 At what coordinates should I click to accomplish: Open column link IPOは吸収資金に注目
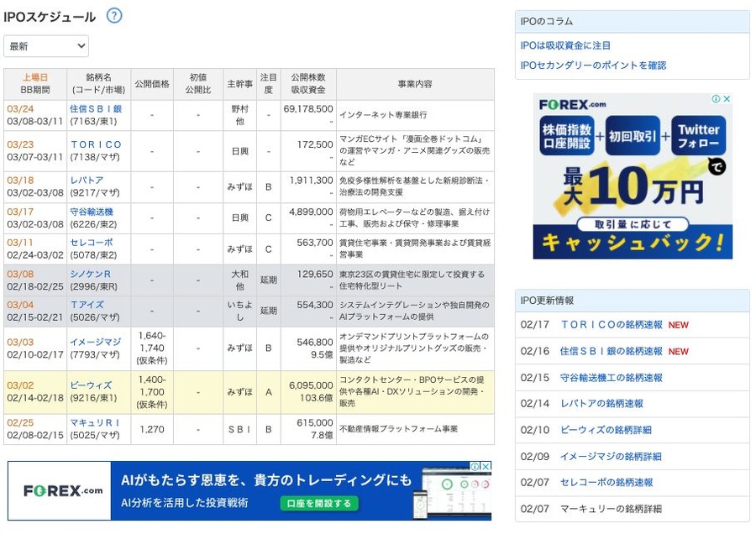(565, 45)
